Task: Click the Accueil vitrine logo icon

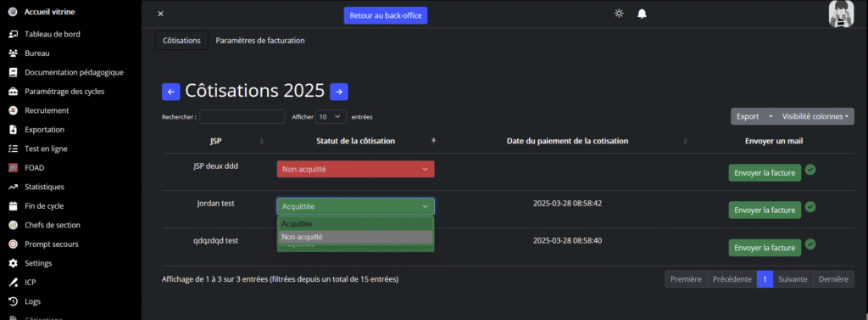Action: pyautogui.click(x=14, y=12)
